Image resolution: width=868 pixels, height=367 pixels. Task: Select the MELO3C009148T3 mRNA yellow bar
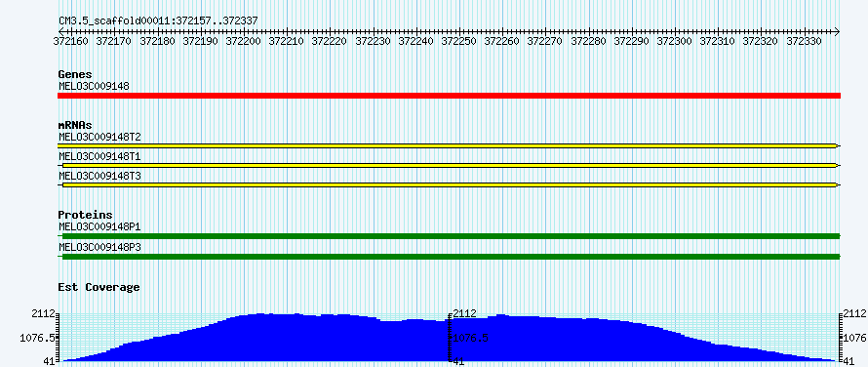[x=449, y=184]
